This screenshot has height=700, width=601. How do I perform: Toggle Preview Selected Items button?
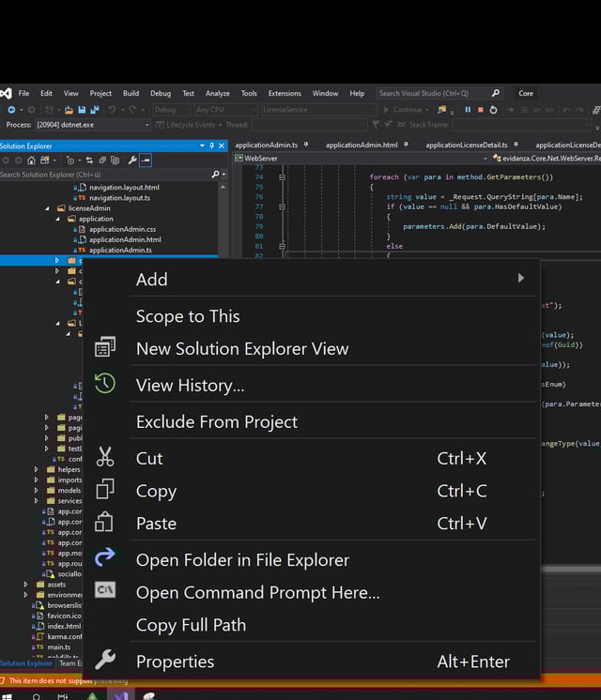point(146,160)
